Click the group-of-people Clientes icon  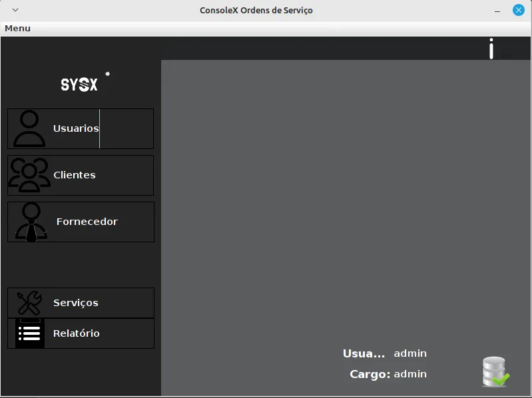pos(29,175)
